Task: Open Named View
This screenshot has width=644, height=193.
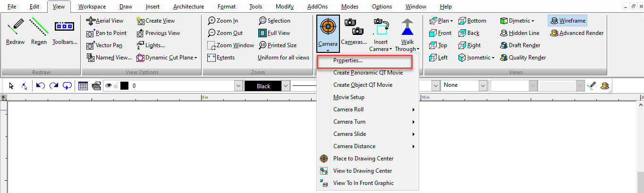Action: 110,58
